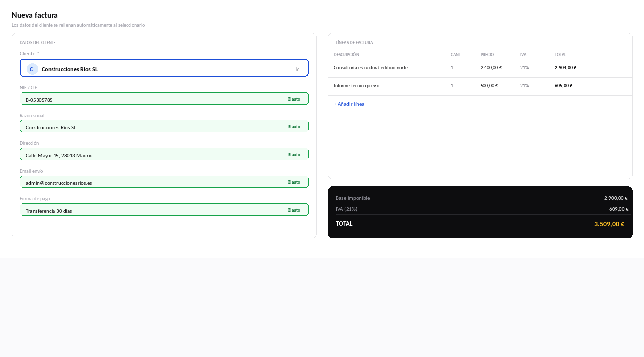Screen dimensions: 644x357
Task: Click the NIF / CIF input B-05305785
Action: click(x=164, y=99)
